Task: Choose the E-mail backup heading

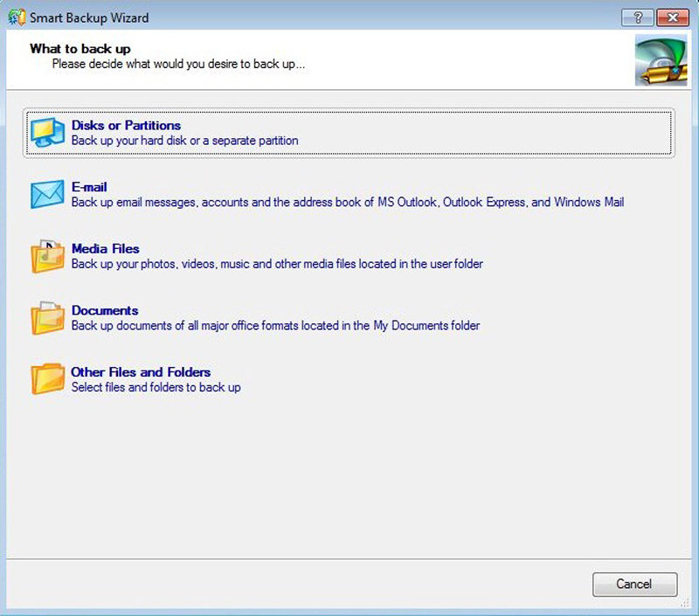Action: [x=89, y=188]
